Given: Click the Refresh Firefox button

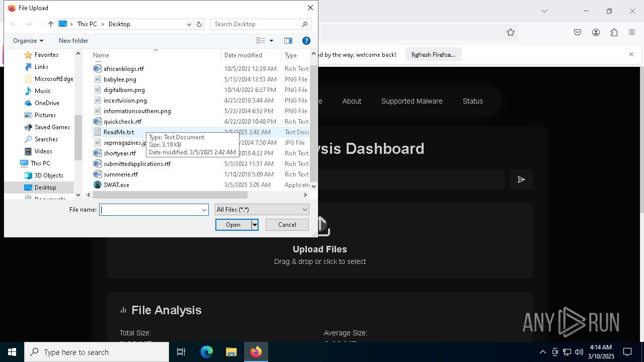Looking at the screenshot, I should coord(433,55).
